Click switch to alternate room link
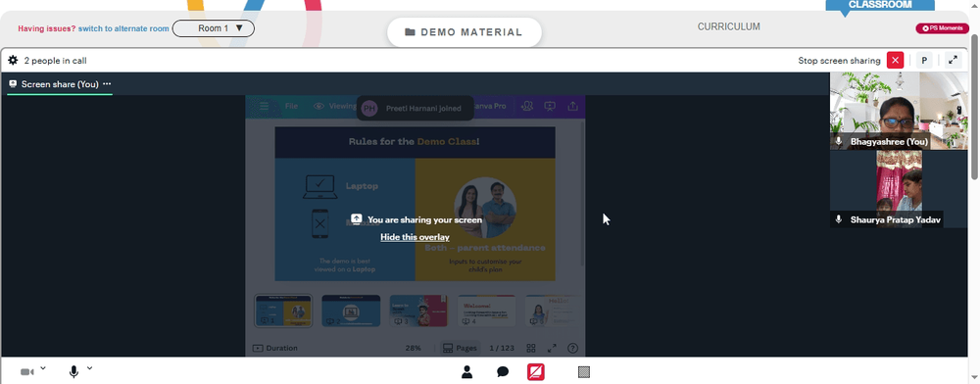Image resolution: width=980 pixels, height=384 pixels. (x=123, y=28)
